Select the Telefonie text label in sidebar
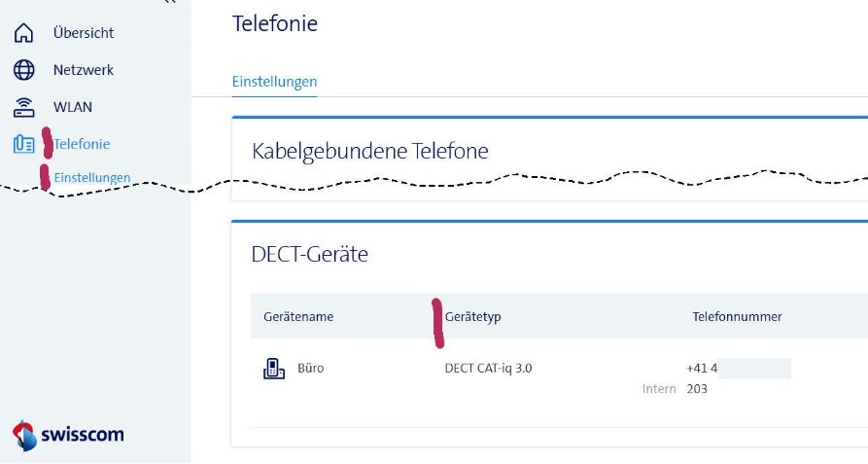The width and height of the screenshot is (868, 464). (x=83, y=144)
